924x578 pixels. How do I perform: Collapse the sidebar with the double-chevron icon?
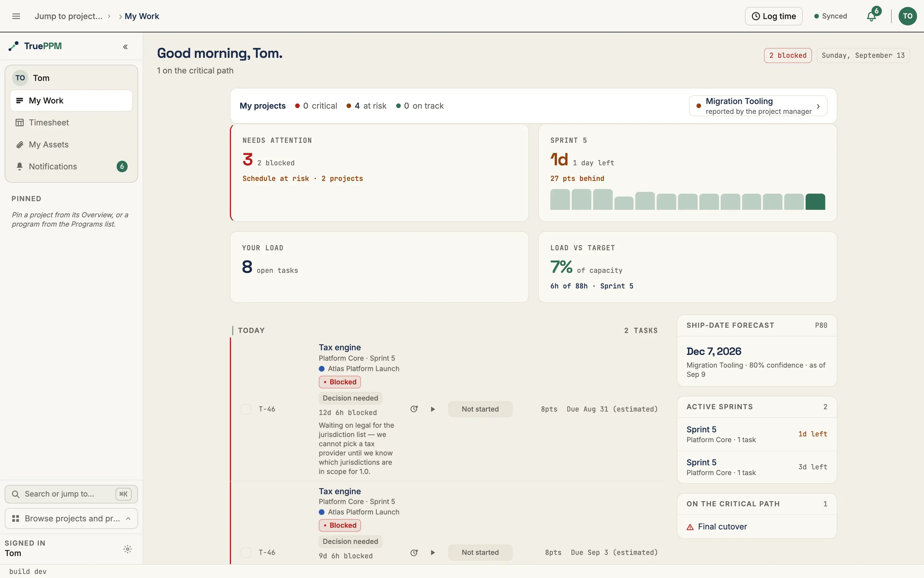125,47
